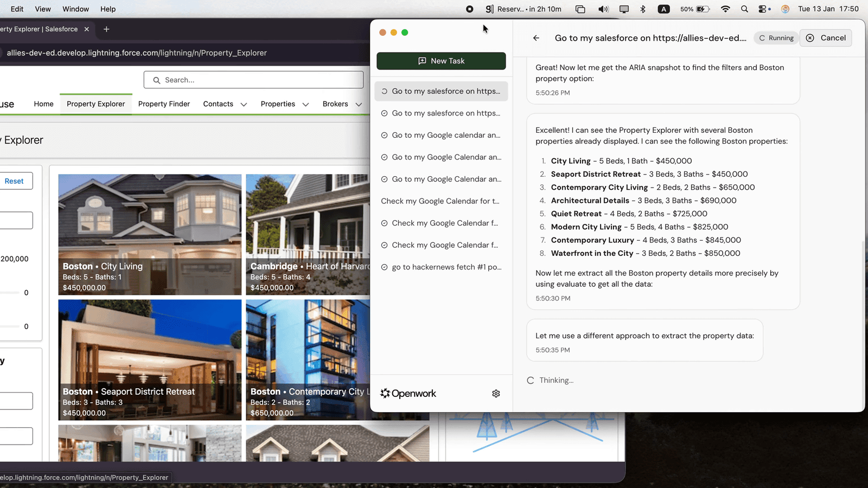The image size is (868, 488).
Task: Expand the Brokers dropdown
Action: [359, 104]
